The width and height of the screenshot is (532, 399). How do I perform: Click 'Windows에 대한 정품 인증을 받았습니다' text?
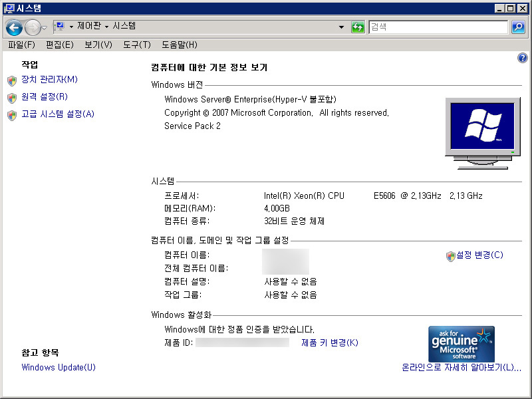(239, 329)
